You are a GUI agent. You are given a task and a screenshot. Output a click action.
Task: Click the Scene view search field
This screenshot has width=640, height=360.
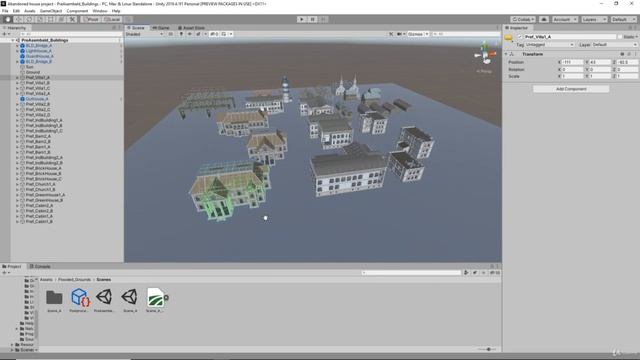[466, 34]
